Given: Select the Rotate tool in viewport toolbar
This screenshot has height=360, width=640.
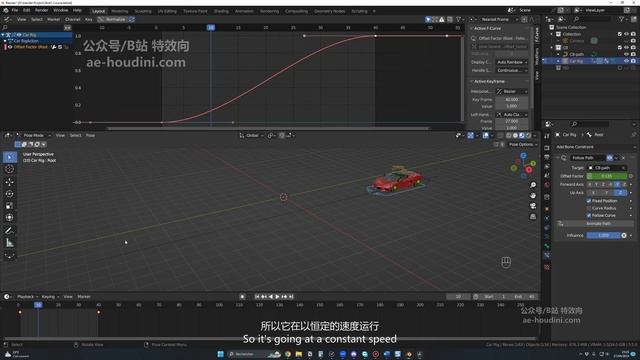Looking at the screenshot, I should (x=10, y=194).
